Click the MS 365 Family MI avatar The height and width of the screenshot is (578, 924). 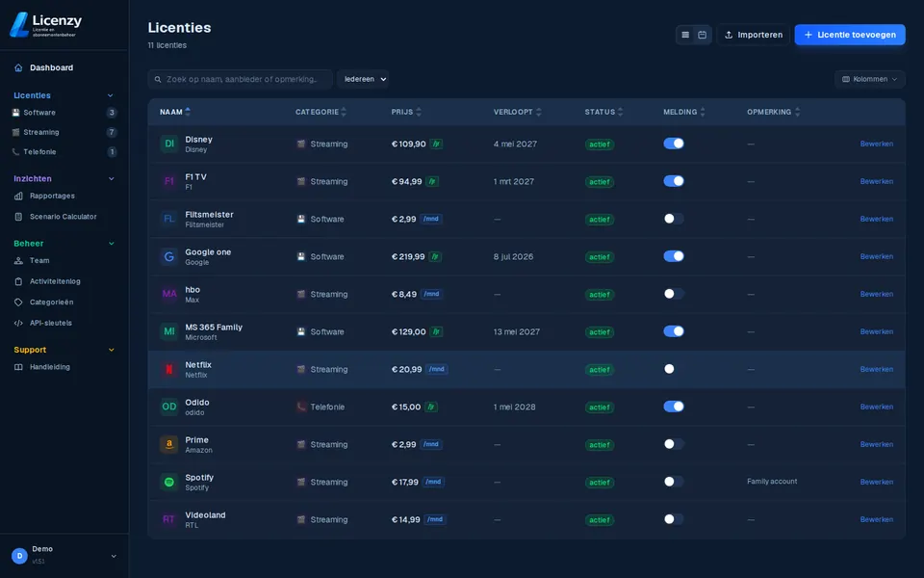[169, 331]
